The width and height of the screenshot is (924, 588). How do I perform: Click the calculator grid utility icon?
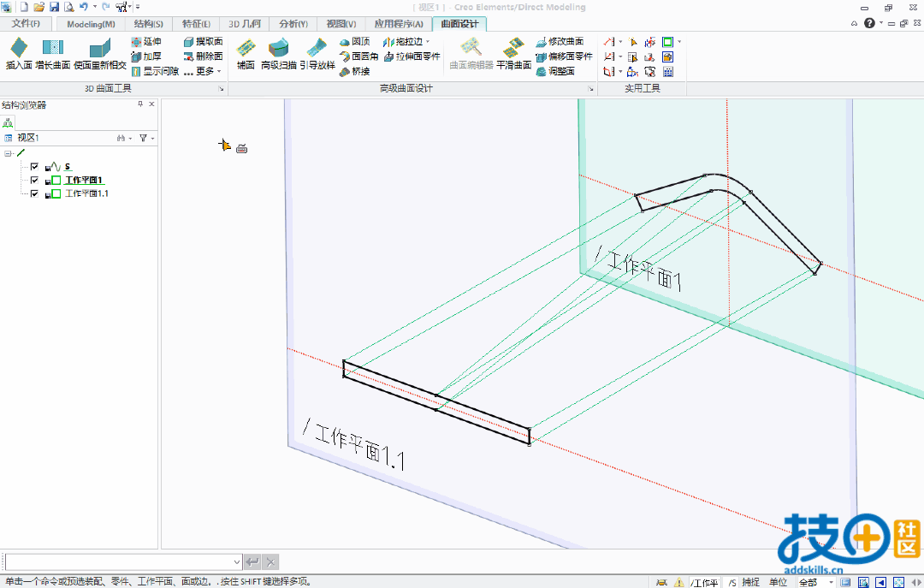pos(667,71)
